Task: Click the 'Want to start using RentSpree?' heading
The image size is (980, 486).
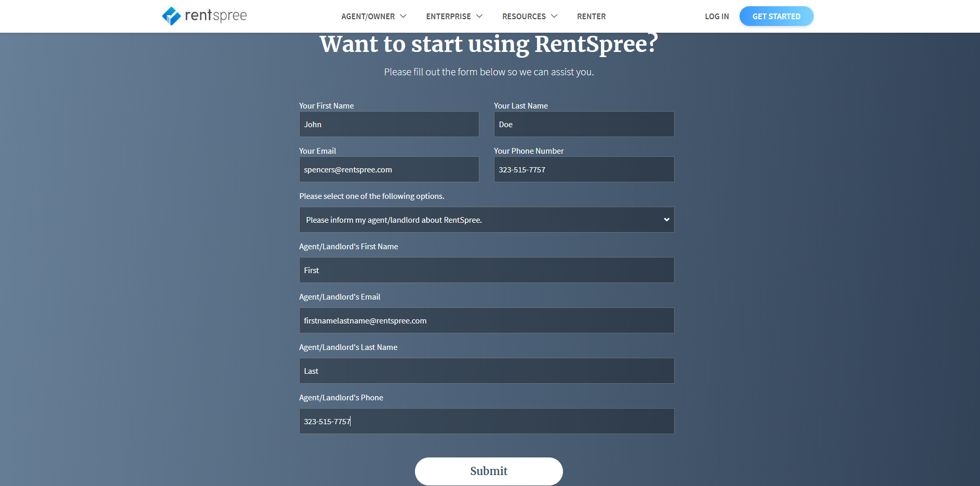Action: coord(489,44)
